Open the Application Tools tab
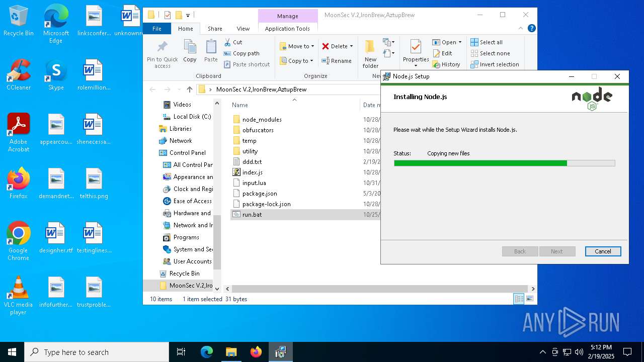 (x=287, y=29)
